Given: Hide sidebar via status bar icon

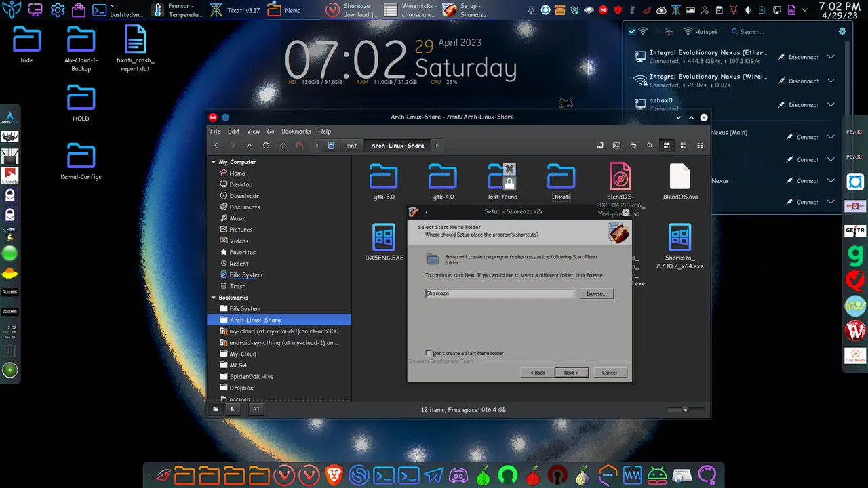Looking at the screenshot, I should [x=256, y=409].
